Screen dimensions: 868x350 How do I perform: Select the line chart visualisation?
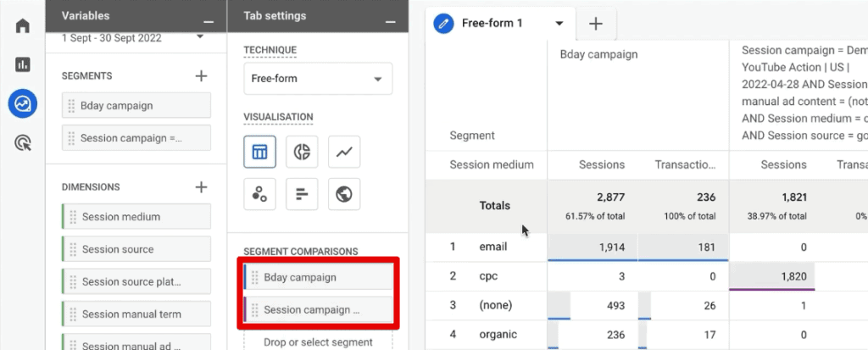(344, 152)
